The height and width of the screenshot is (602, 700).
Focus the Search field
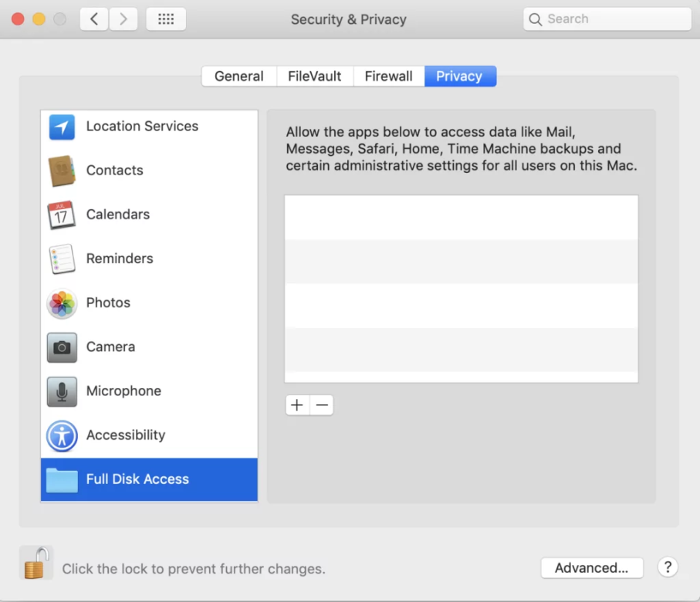tap(607, 19)
